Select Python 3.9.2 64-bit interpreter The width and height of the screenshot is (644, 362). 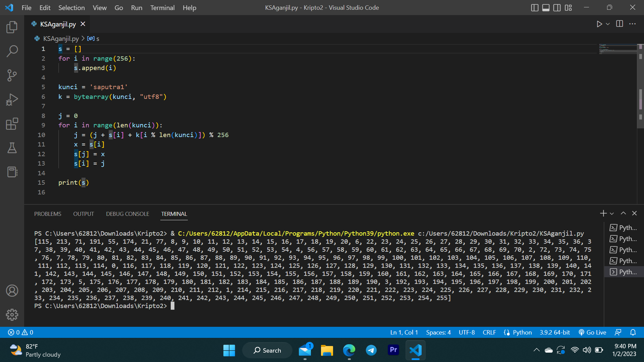[x=554, y=332]
